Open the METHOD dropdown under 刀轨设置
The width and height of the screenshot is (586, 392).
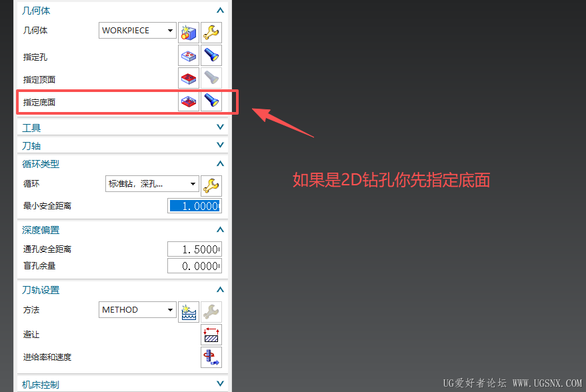(137, 310)
